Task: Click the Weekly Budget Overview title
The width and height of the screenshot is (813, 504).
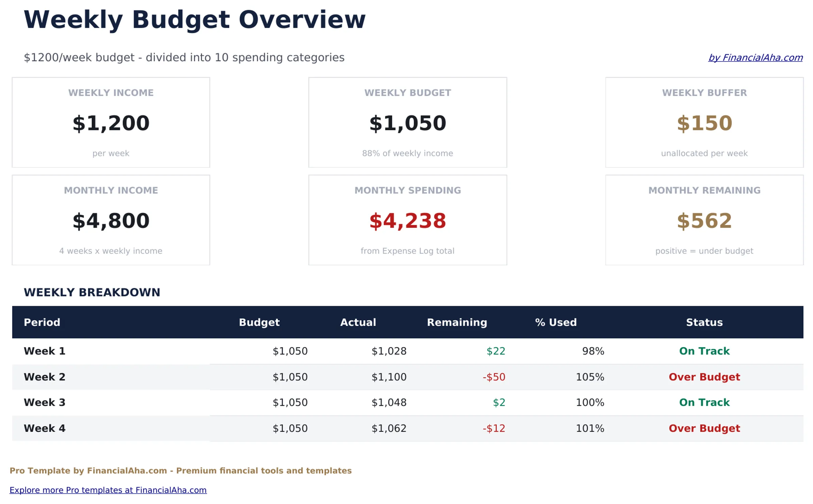Action: click(x=194, y=20)
